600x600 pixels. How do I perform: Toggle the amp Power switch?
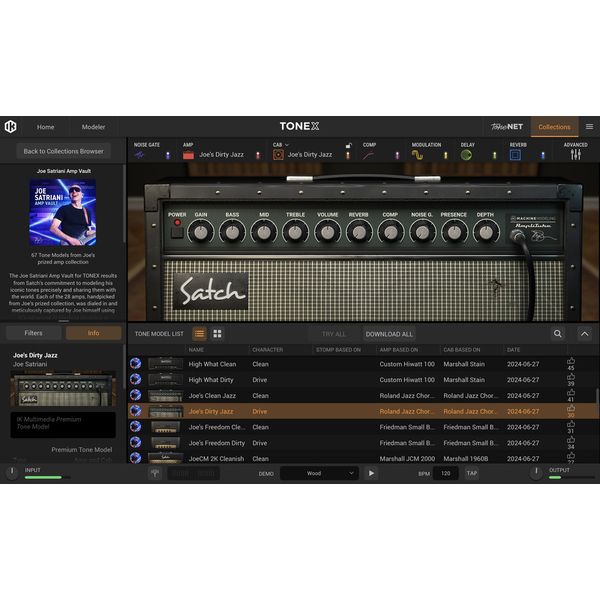[177, 230]
